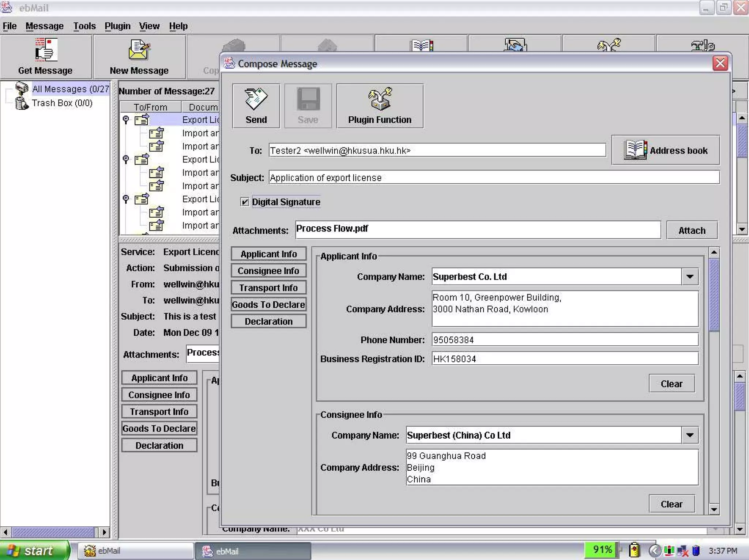This screenshot has height=560, width=749.
Task: Select the All Messages mailbox icon
Action: (22, 88)
